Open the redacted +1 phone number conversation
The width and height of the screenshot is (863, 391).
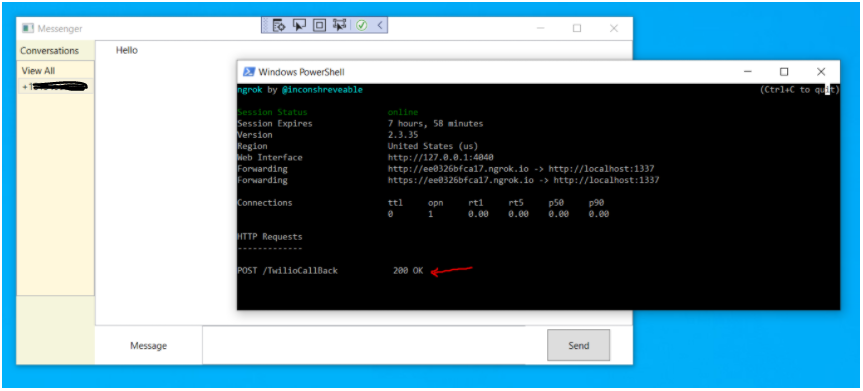[x=56, y=86]
